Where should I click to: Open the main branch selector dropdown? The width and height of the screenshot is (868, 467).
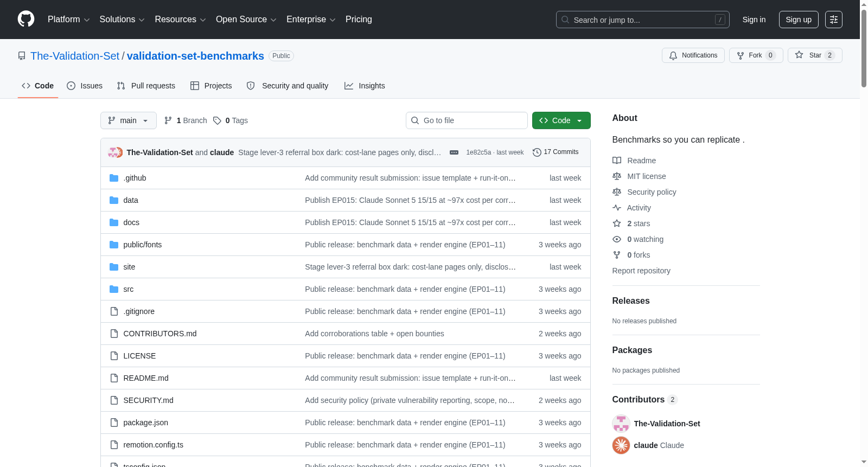coord(129,120)
